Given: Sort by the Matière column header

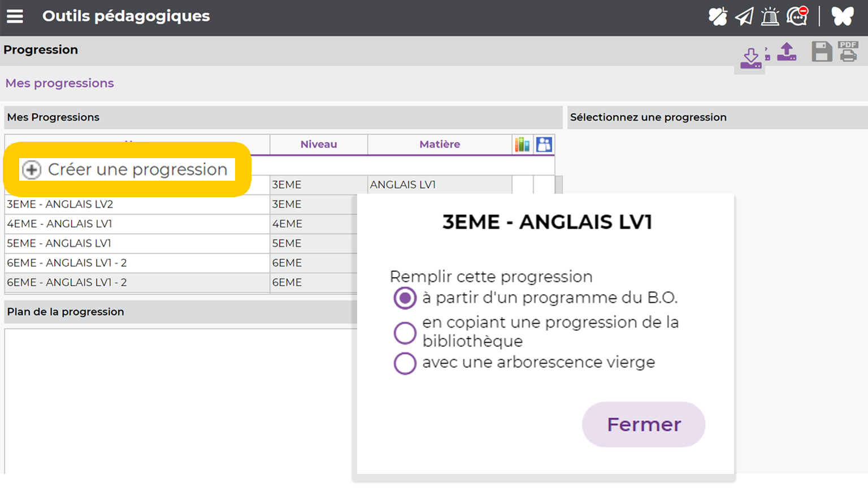Looking at the screenshot, I should coord(440,145).
